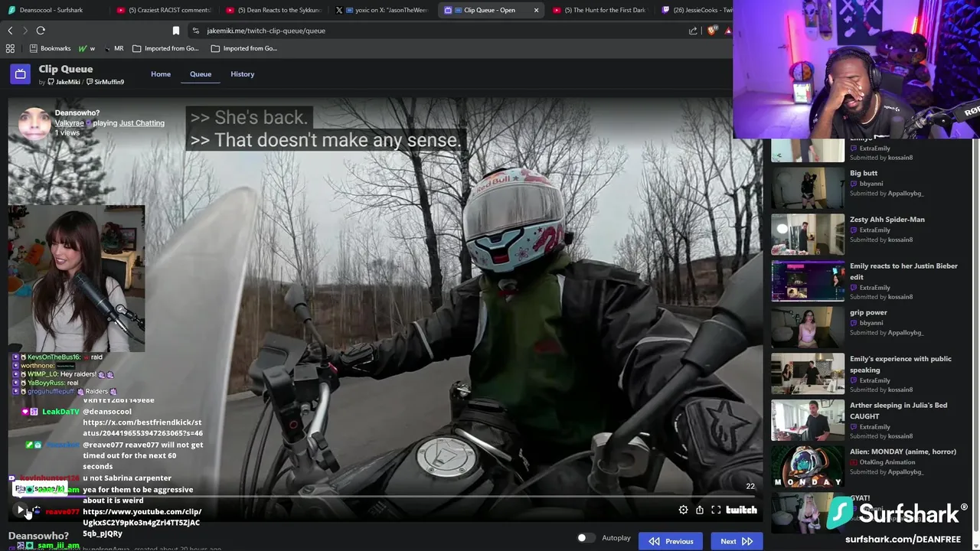980x551 pixels.
Task: Click the Clip Queue TV logo icon
Action: click(x=21, y=74)
